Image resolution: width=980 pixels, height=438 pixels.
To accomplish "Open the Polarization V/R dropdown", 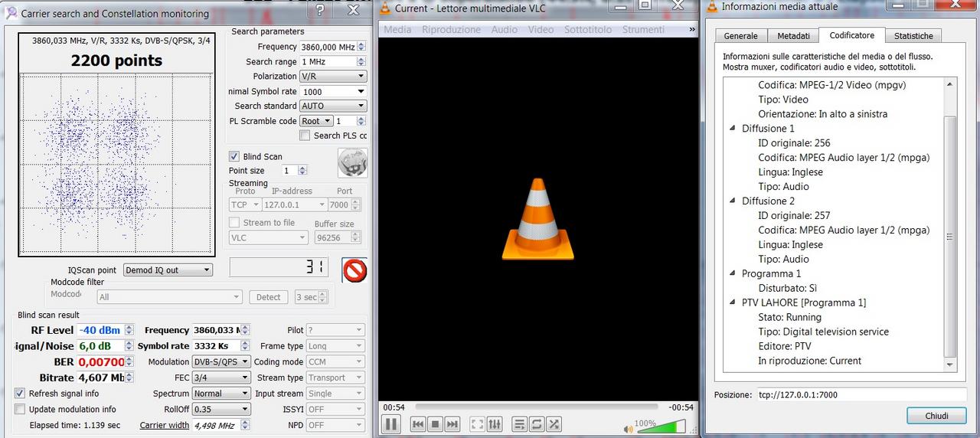I will (332, 77).
